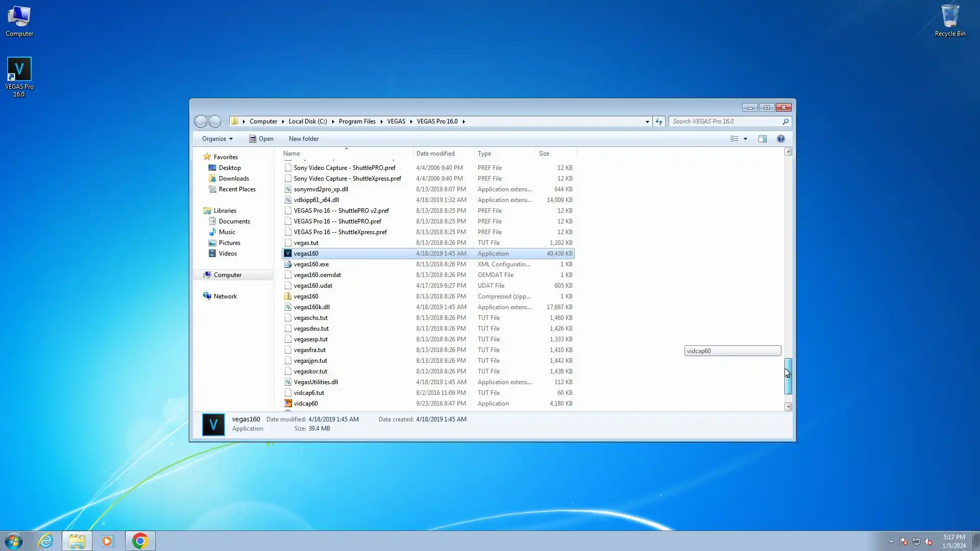
Task: Click the Search VEGAS Pro 16.0 field
Action: tap(725, 121)
